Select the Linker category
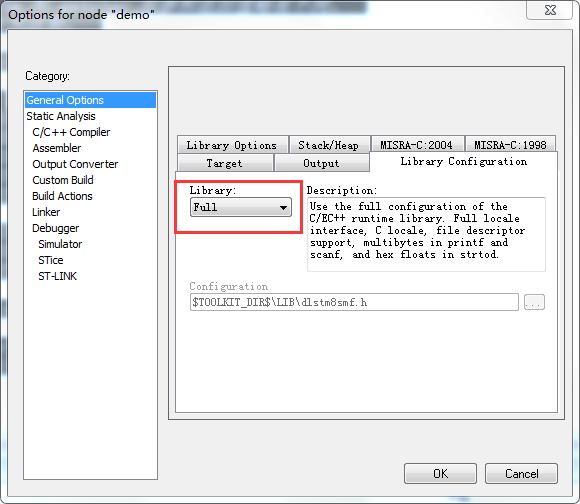This screenshot has width=580, height=504. 46,212
